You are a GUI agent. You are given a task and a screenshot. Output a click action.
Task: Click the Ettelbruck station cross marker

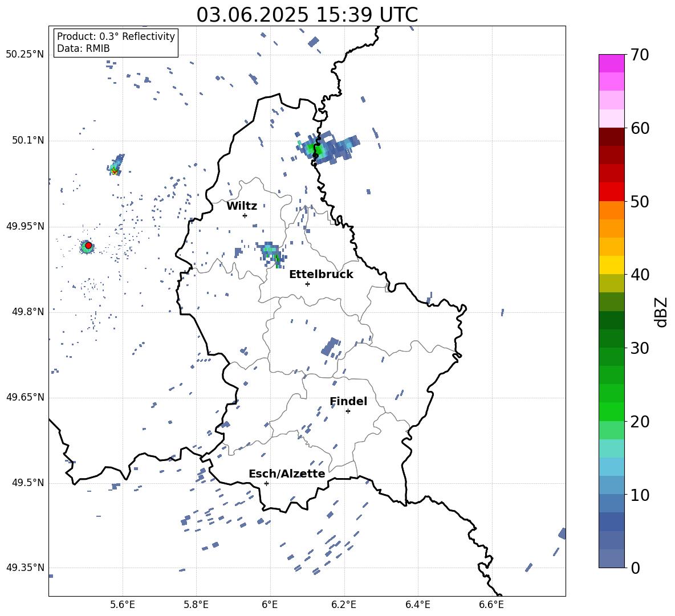[307, 284]
